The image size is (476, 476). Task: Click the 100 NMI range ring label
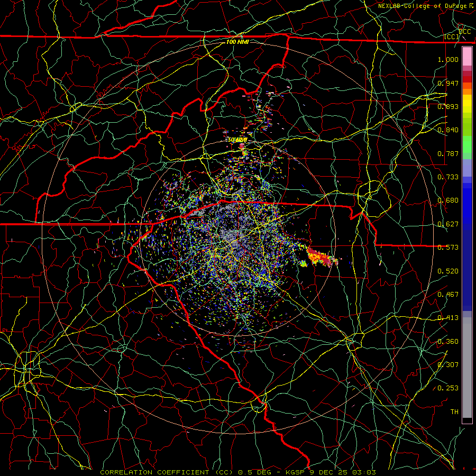[237, 42]
